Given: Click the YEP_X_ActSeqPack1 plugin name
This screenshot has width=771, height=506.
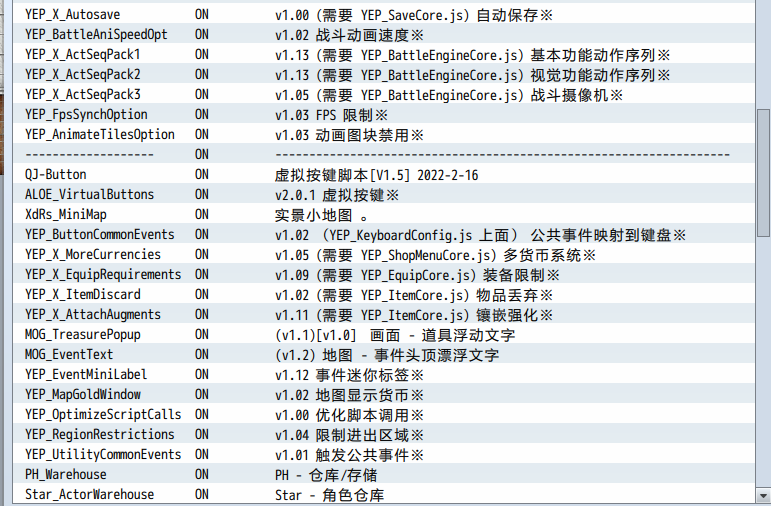Looking at the screenshot, I should point(83,55).
